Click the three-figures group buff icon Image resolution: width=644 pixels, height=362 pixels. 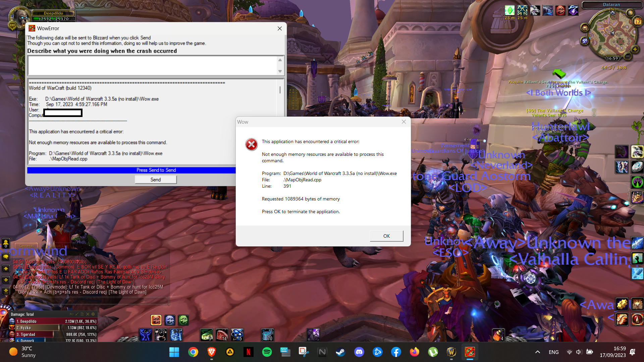tap(522, 10)
